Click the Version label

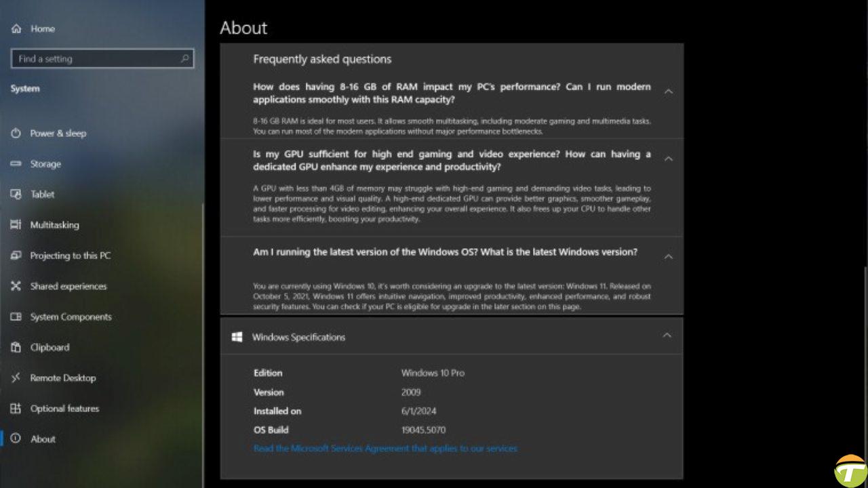[269, 392]
